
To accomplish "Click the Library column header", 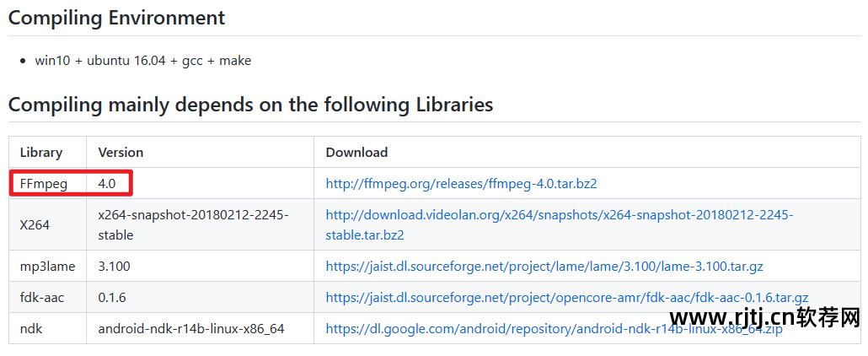I will (x=41, y=153).
